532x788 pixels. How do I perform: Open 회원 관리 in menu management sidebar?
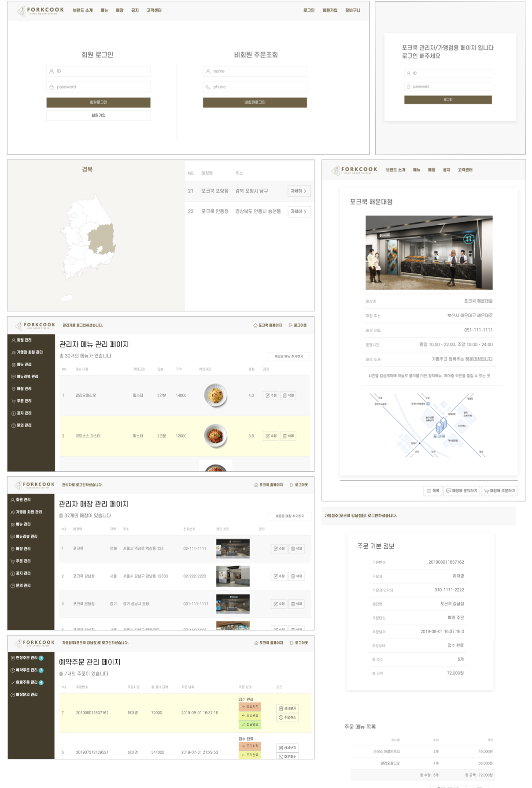click(x=21, y=340)
